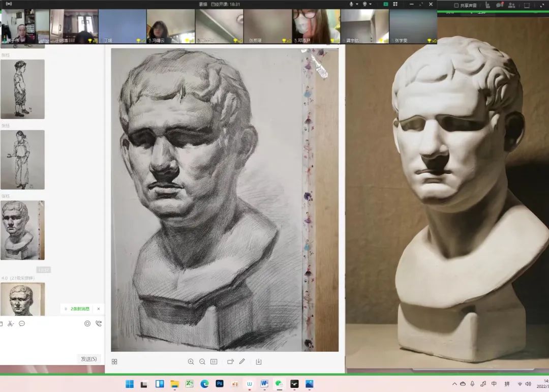
Task: Open the image grid view in viewer
Action: click(114, 361)
